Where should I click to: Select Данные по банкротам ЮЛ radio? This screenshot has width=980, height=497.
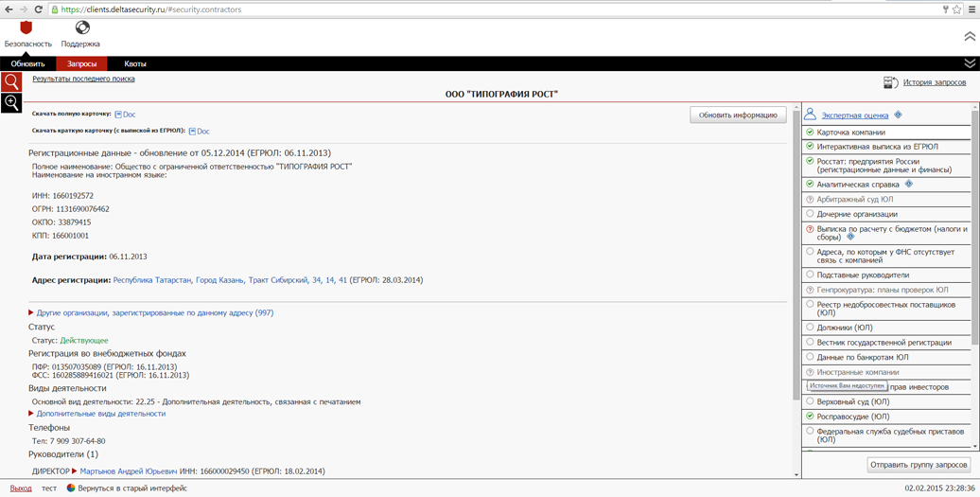810,357
